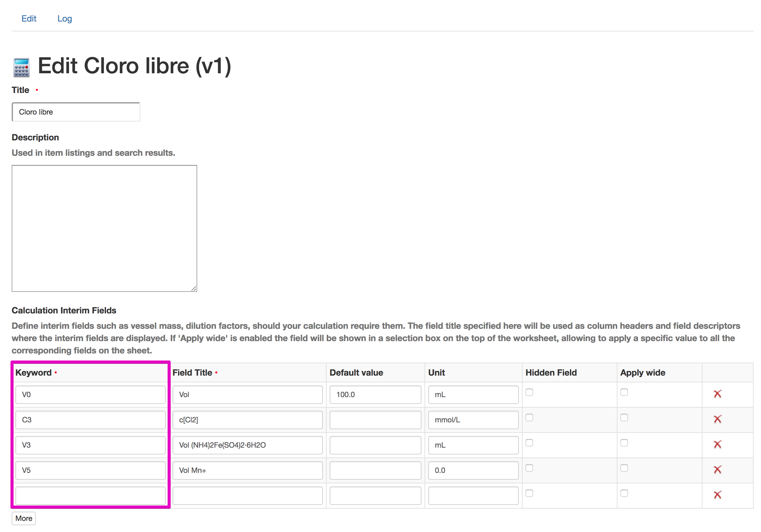Image resolution: width=761 pixels, height=532 pixels.
Task: Enable Hidden Field for the V0 row
Action: pos(529,392)
